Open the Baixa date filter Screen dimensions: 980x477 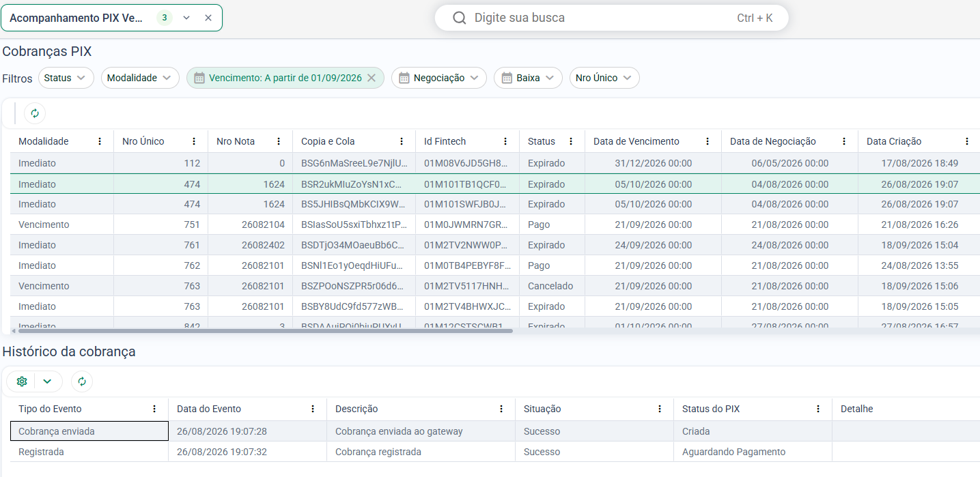click(x=528, y=78)
